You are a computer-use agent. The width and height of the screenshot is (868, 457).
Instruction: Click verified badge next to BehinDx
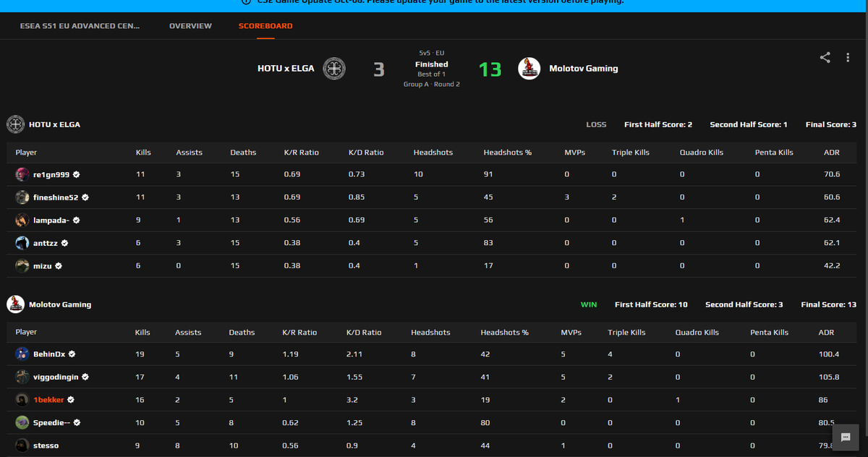[x=72, y=354]
